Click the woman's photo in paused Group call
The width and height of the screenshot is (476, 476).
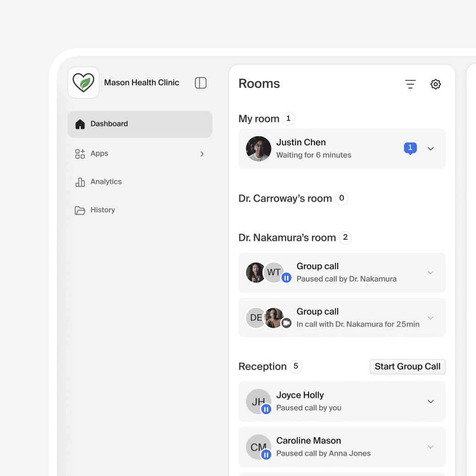tap(255, 272)
